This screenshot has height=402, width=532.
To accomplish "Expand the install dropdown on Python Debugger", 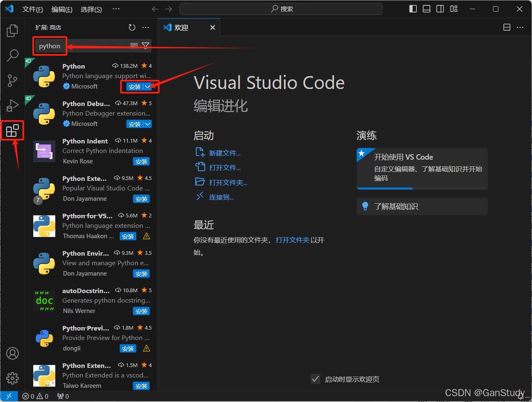I will pyautogui.click(x=147, y=123).
